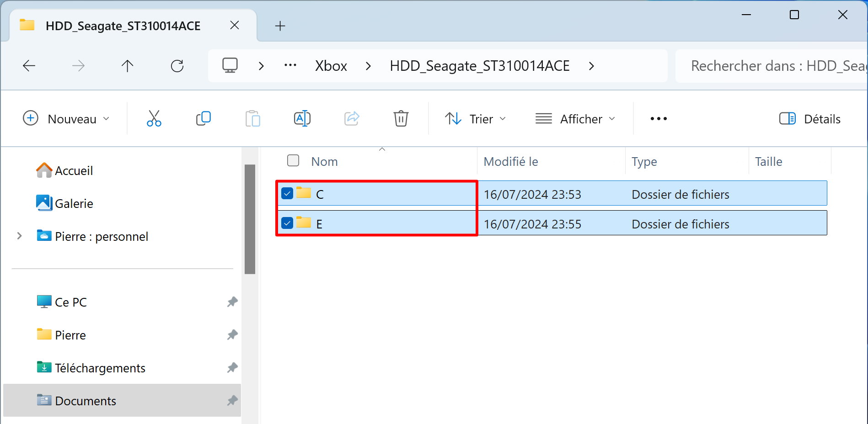Uncheck the checkbox for folder E
This screenshot has width=868, height=424.
[287, 223]
